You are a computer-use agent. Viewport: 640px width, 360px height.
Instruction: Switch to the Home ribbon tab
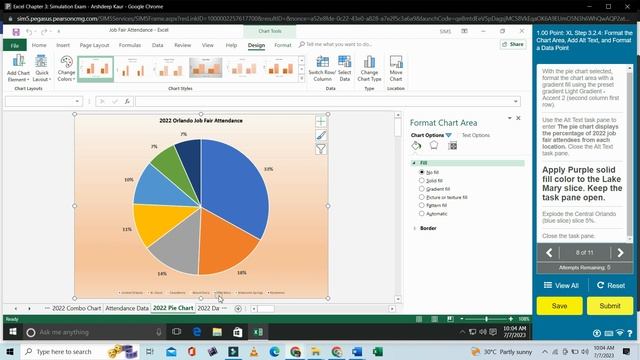39,45
